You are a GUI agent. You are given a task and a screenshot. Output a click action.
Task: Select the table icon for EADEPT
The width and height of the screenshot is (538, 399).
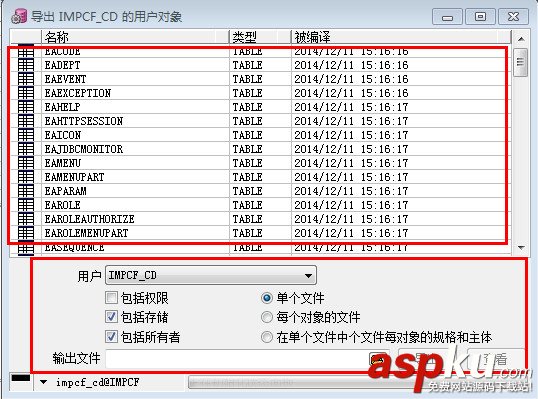click(x=26, y=65)
